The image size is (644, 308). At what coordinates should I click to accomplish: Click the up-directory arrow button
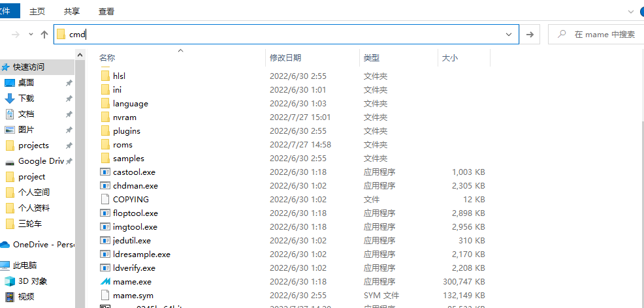tap(44, 35)
